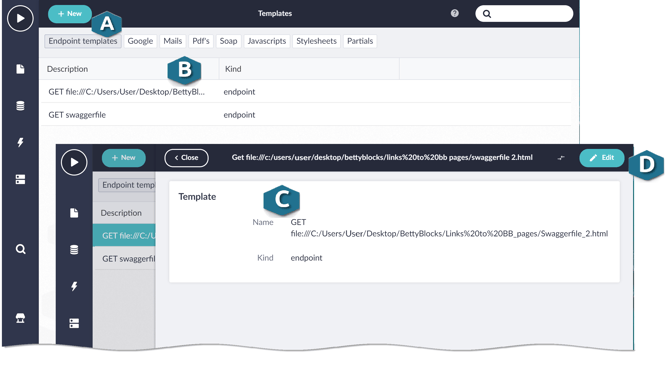Open the lightning actions icon in the front window sidebar

click(74, 286)
